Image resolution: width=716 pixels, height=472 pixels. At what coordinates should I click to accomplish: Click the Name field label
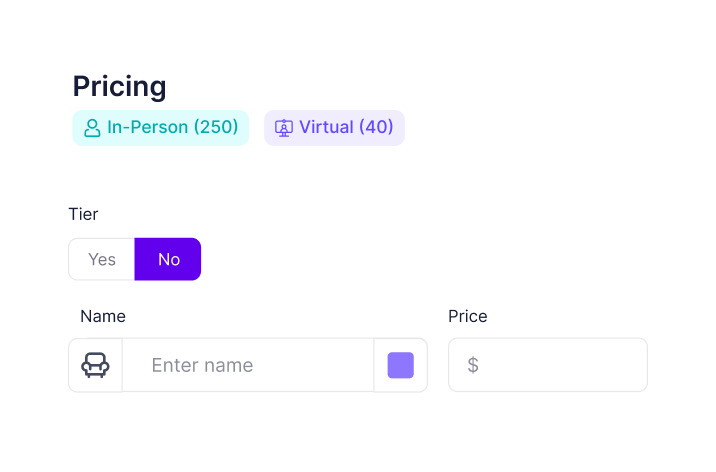click(x=103, y=316)
